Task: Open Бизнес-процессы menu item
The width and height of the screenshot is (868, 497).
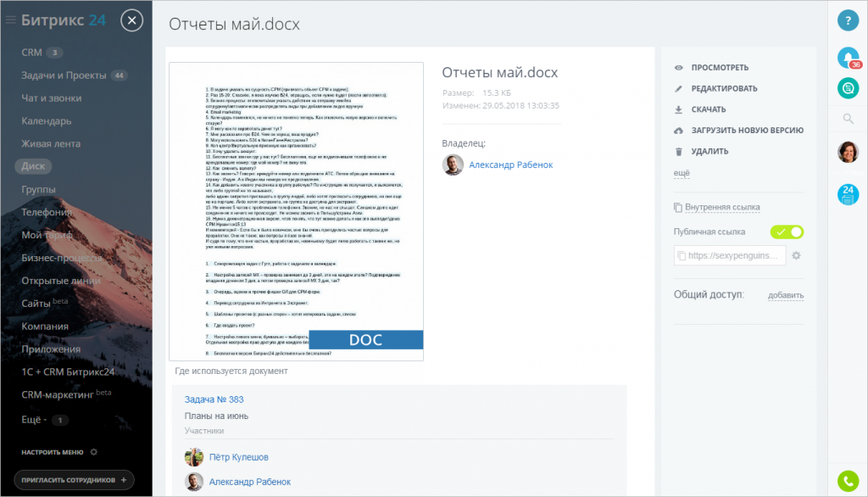Action: pyautogui.click(x=61, y=258)
